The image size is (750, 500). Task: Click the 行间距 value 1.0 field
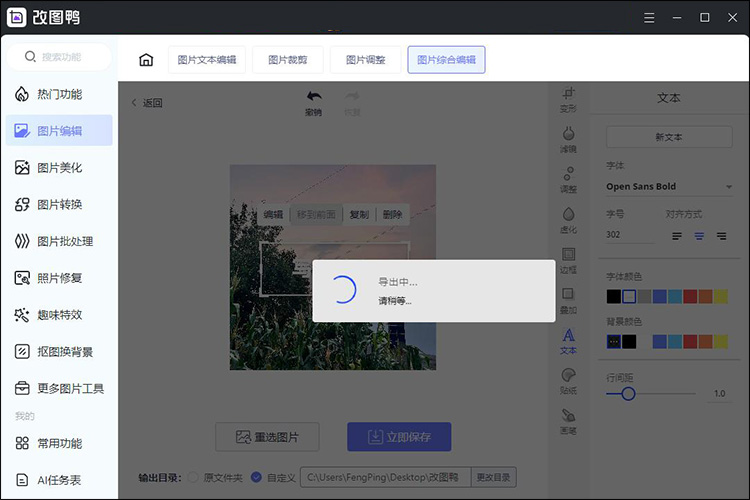(x=719, y=394)
